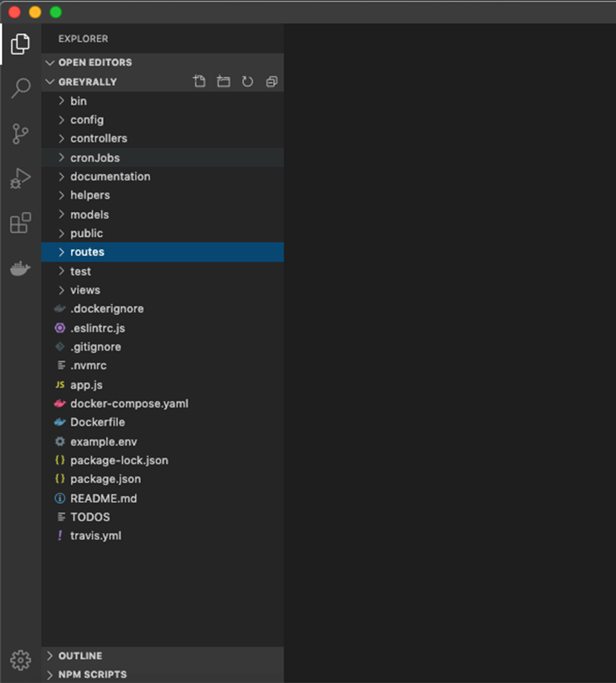The width and height of the screenshot is (616, 683).
Task: Click the New File icon in explorer header
Action: 199,81
